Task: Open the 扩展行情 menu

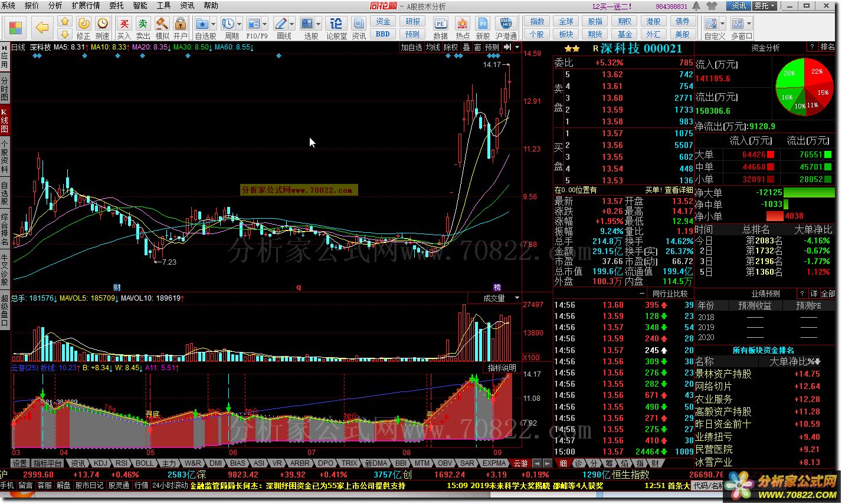Action: (x=86, y=5)
